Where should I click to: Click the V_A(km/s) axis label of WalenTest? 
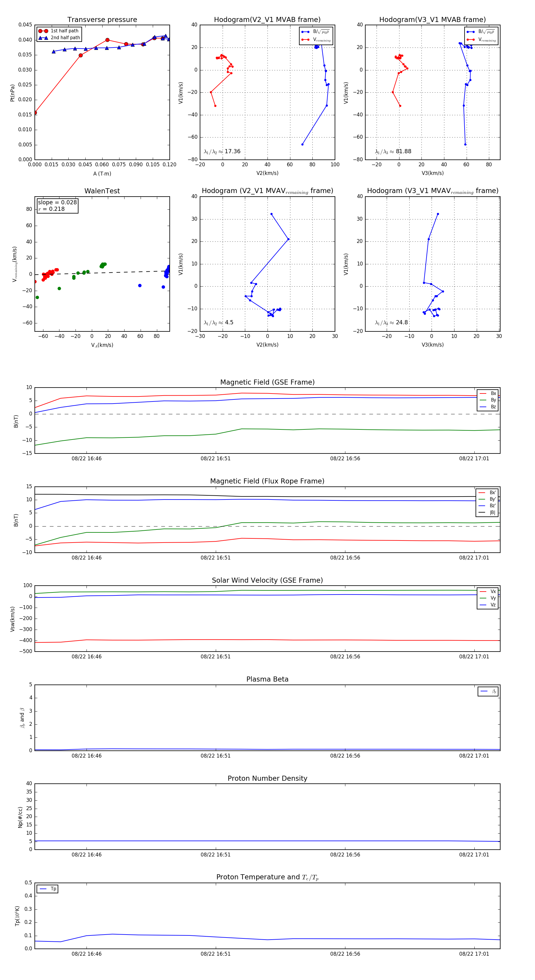[x=102, y=345]
